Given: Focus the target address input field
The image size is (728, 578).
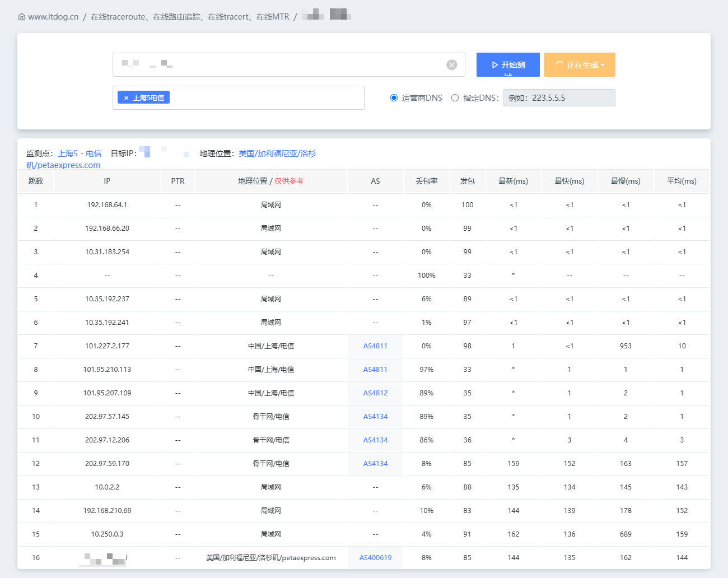Looking at the screenshot, I should 289,65.
